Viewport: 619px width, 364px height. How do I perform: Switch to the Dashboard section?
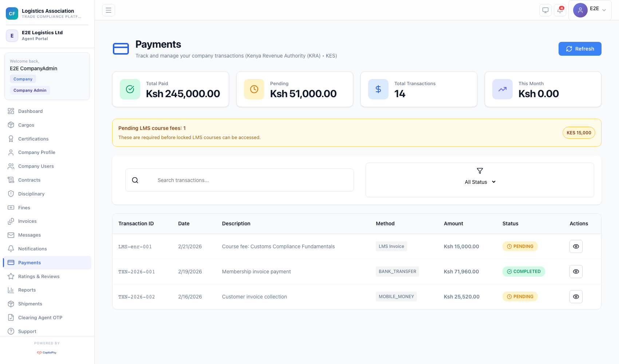point(30,111)
